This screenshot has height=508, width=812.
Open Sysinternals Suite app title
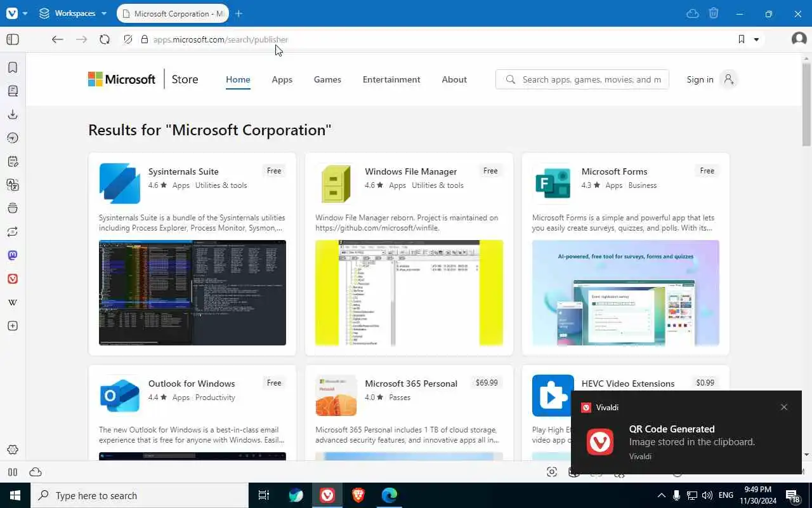coord(183,171)
